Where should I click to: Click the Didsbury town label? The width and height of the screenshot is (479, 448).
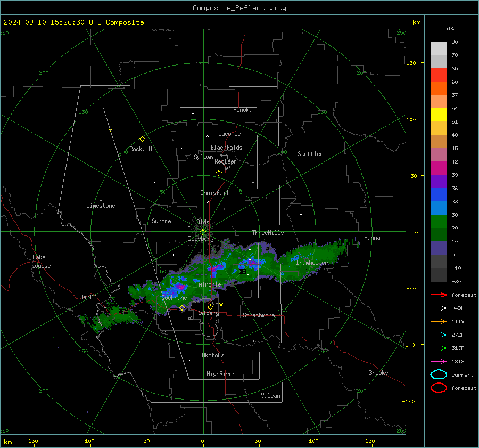coord(201,239)
